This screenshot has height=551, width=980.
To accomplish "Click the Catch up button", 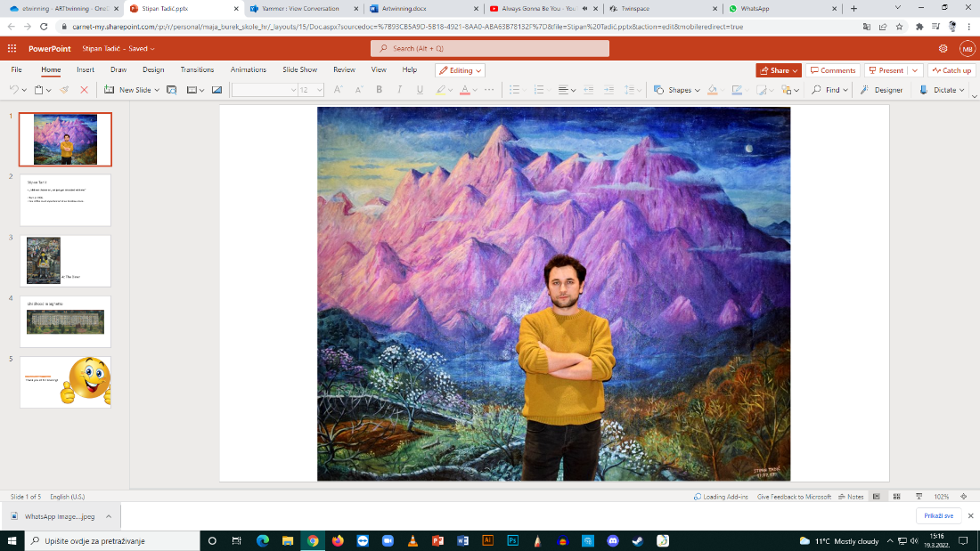I will click(951, 70).
